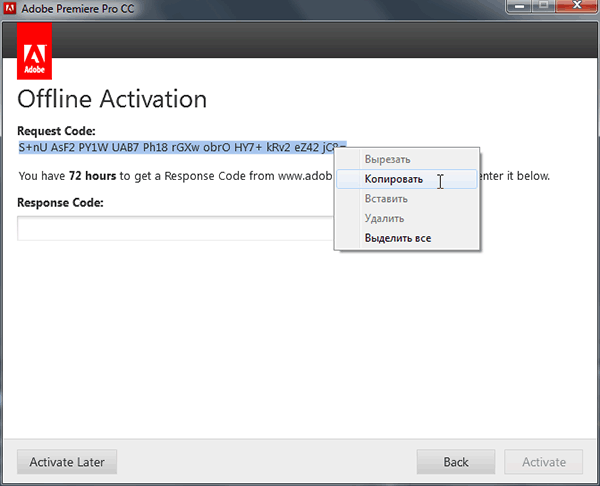
Task: Go back with the Back button
Action: 456,462
